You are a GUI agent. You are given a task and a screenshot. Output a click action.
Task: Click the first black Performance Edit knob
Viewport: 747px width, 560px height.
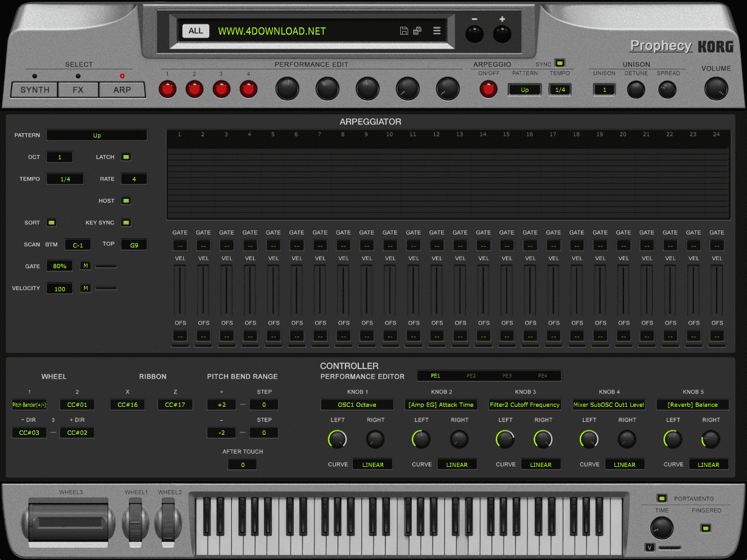pyautogui.click(x=287, y=89)
